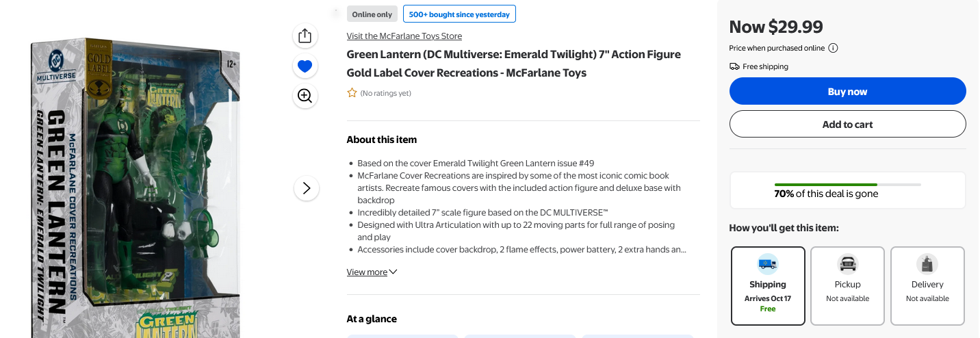The height and width of the screenshot is (338, 980).
Task: Expand View more item details
Action: click(x=372, y=272)
